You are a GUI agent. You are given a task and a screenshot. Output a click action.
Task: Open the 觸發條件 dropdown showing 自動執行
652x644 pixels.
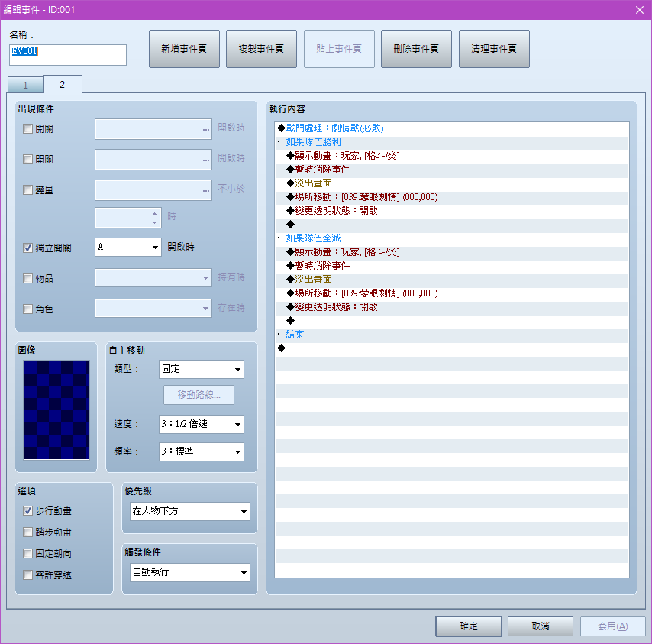(x=190, y=572)
